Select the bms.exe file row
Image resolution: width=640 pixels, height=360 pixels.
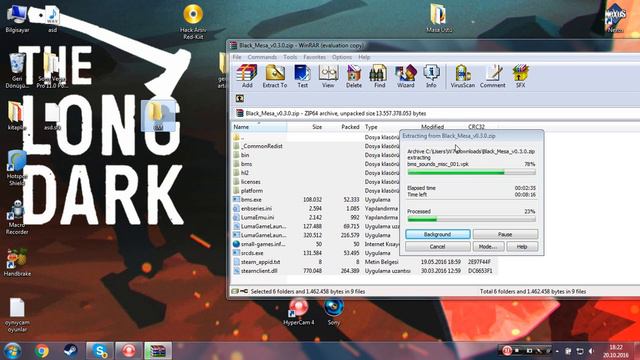(316, 200)
